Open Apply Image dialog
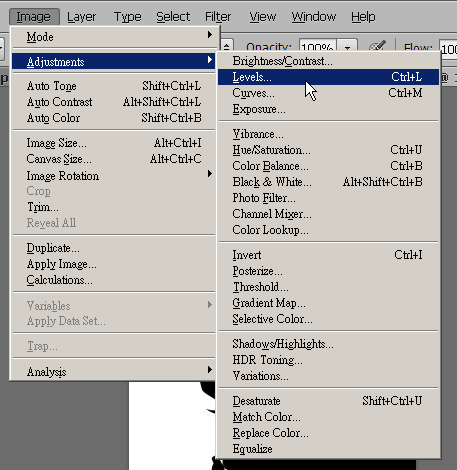Image resolution: width=457 pixels, height=470 pixels. click(114, 264)
